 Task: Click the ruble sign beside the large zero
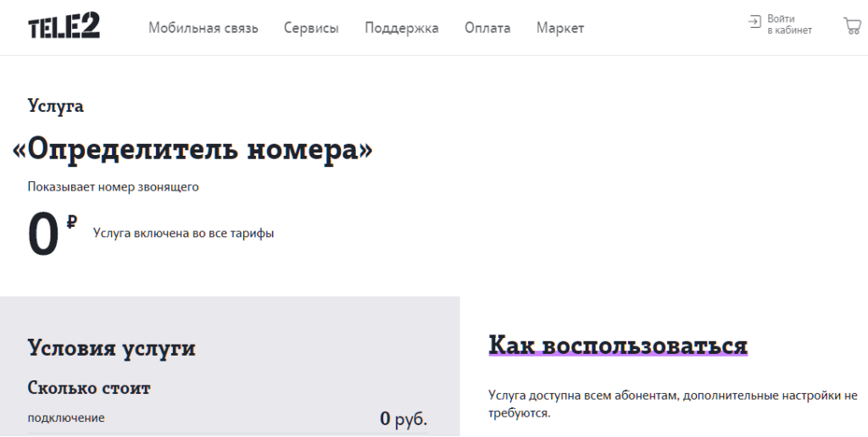pos(72,222)
